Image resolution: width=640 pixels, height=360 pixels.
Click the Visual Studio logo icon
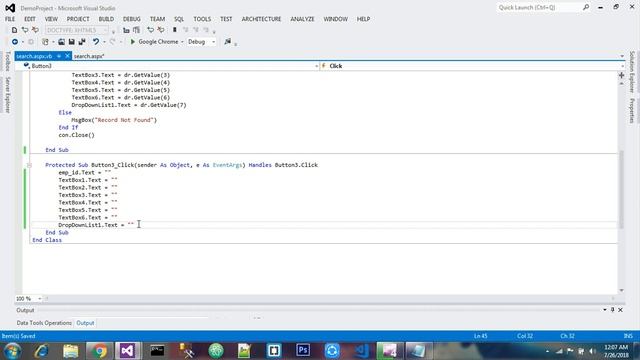point(10,8)
